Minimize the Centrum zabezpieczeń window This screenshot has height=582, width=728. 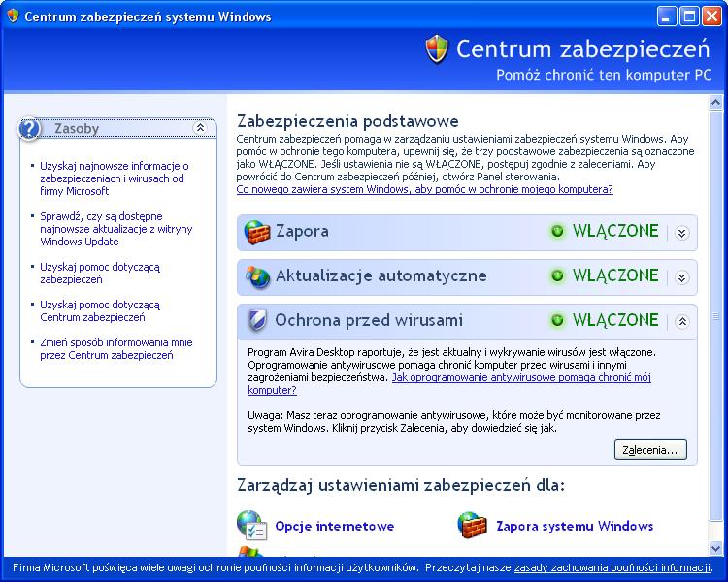(666, 16)
